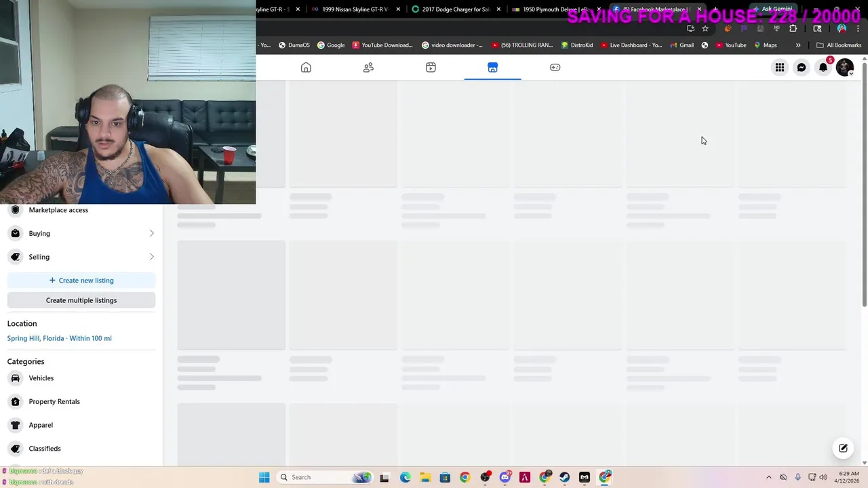This screenshot has height=488, width=868.
Task: Open the account profile picture menu
Action: [x=845, y=67]
